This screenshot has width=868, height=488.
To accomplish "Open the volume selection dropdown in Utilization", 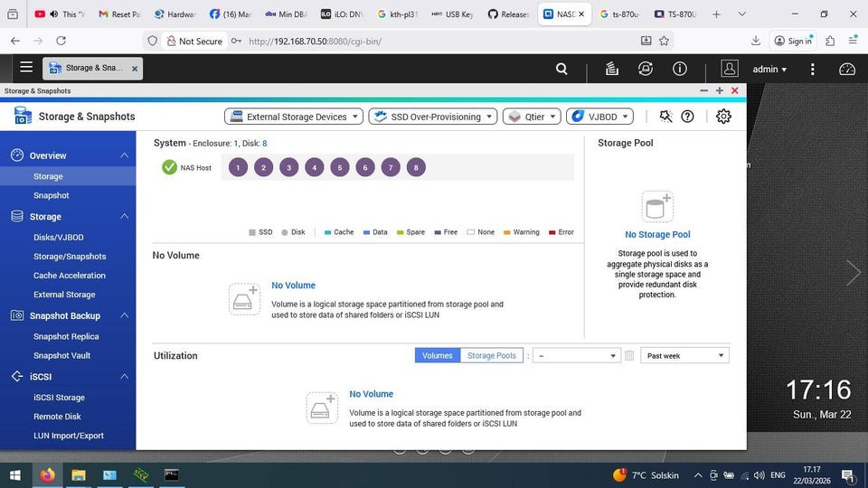I will coord(576,356).
